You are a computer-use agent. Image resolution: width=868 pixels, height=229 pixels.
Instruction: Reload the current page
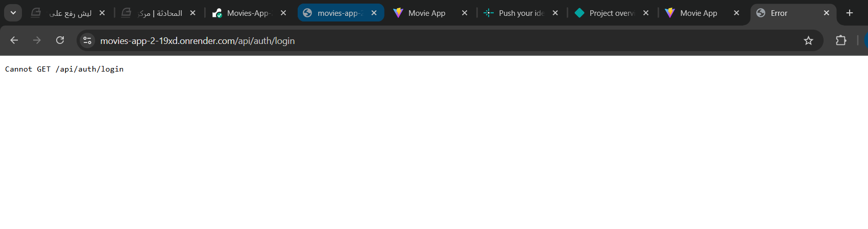pyautogui.click(x=60, y=40)
